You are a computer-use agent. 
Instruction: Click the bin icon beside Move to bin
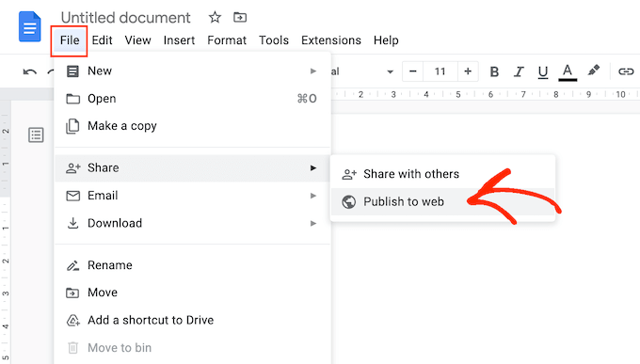pos(72,348)
